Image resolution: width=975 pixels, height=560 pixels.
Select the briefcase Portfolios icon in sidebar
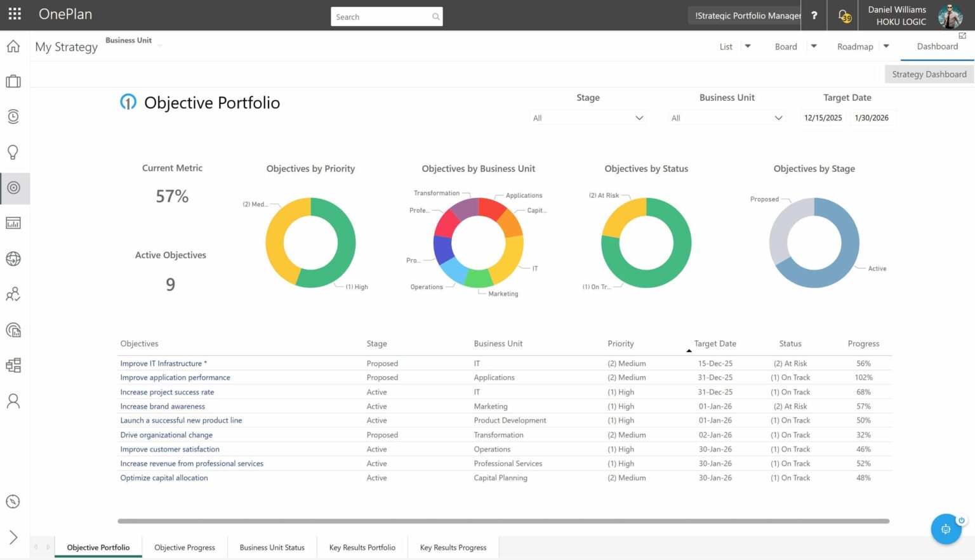click(x=13, y=81)
